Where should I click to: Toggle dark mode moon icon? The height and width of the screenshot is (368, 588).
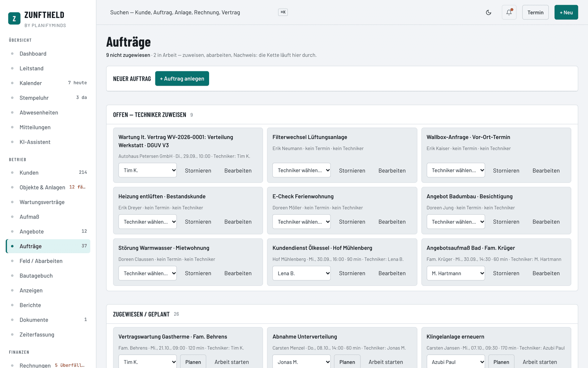pos(488,13)
